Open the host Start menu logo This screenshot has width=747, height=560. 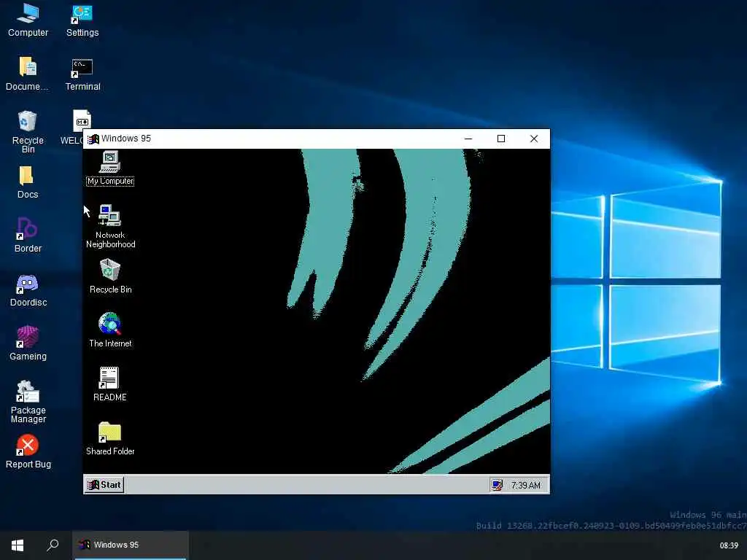pyautogui.click(x=18, y=545)
